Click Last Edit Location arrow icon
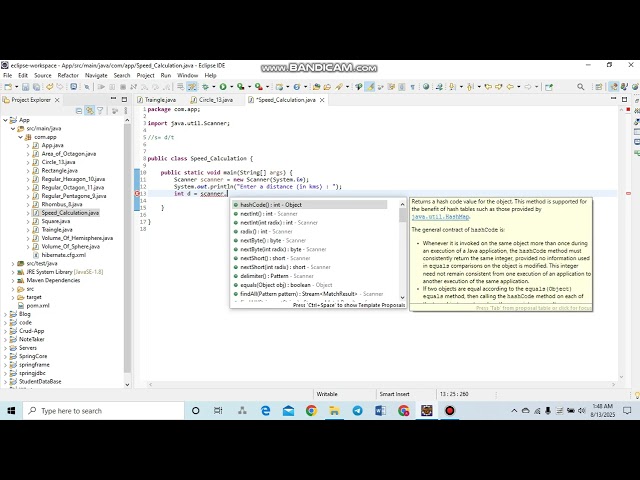This screenshot has height=480, width=640. [488, 87]
